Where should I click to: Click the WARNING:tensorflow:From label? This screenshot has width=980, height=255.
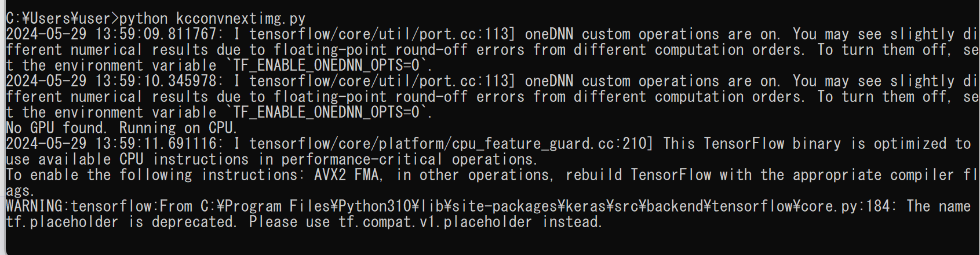(x=100, y=206)
